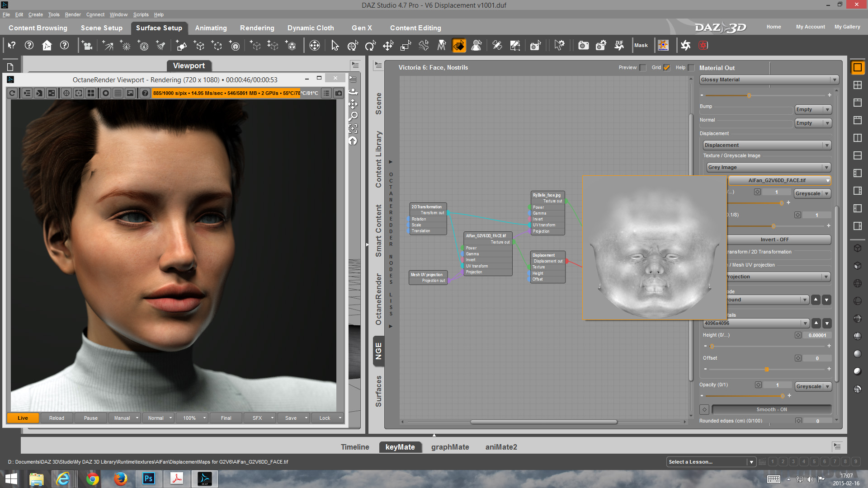
Task: Enable the Preview checkbox
Action: [x=643, y=68]
